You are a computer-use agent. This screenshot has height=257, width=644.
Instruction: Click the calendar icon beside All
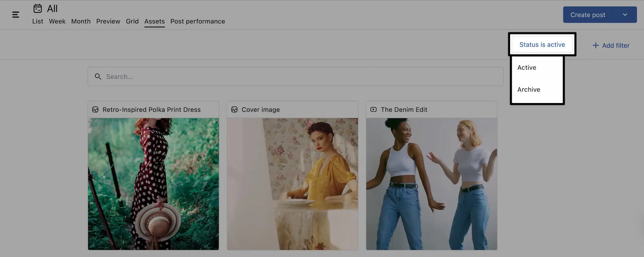(x=38, y=8)
